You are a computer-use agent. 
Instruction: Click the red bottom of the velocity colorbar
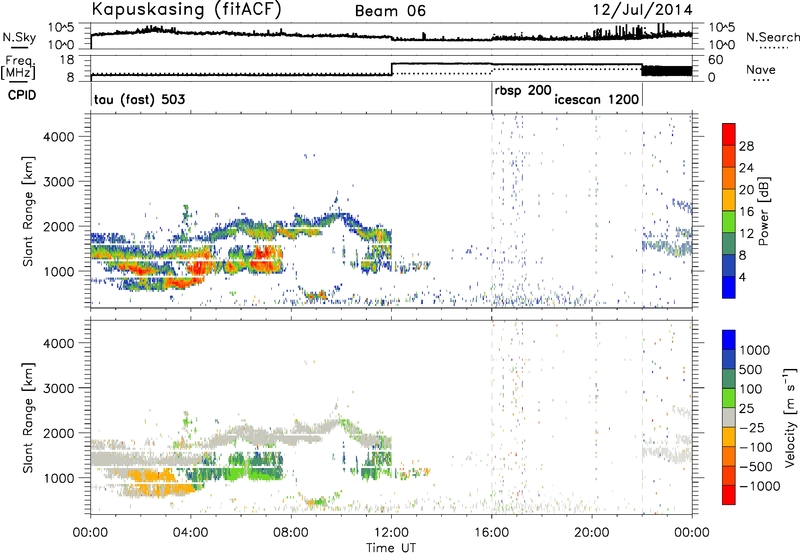point(729,494)
